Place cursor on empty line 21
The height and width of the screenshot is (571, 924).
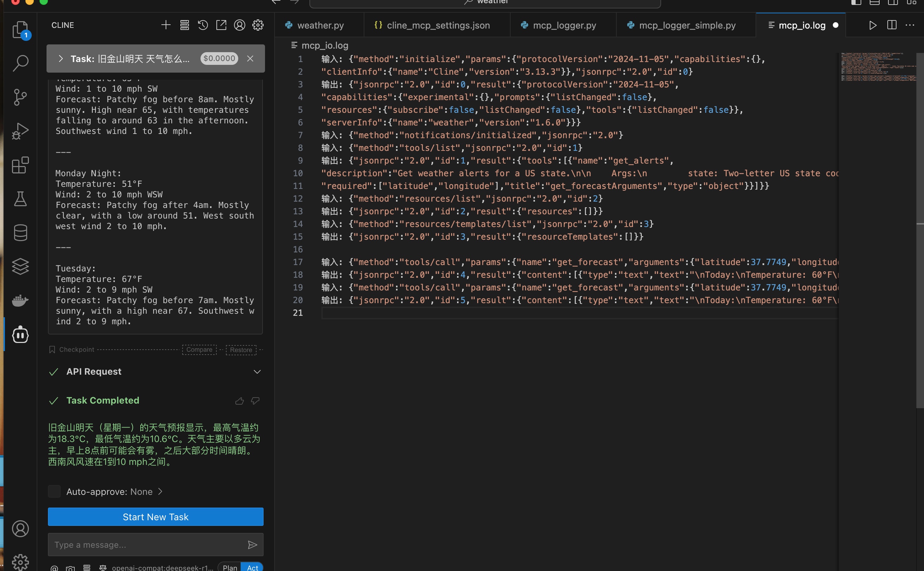point(579,313)
